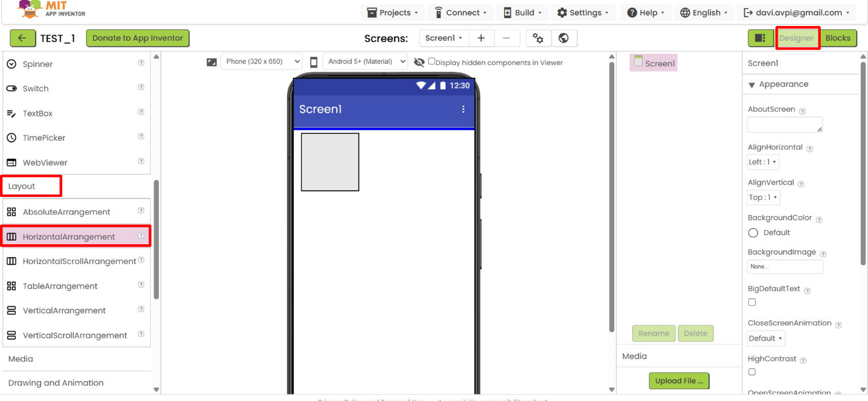
Task: Open the Settings menu
Action: 583,12
